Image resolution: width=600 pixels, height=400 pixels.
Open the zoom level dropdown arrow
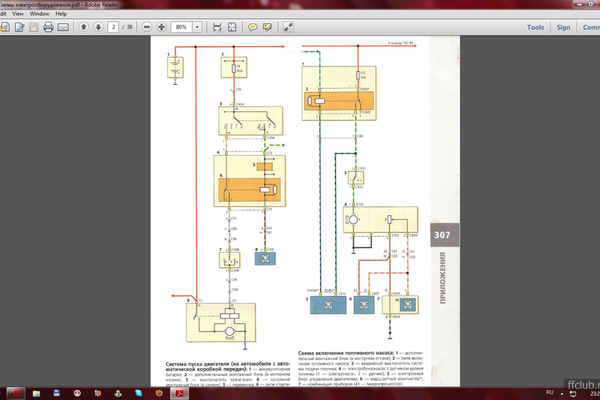click(x=197, y=27)
